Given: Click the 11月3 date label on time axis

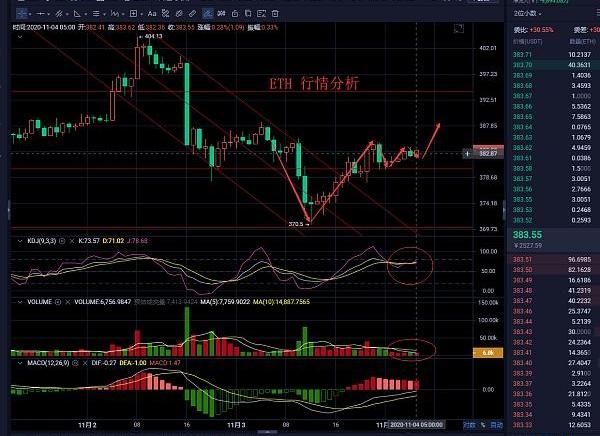Looking at the screenshot, I should point(237,425).
